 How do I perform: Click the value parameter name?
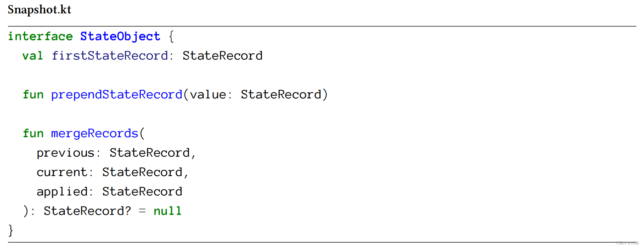[208, 94]
